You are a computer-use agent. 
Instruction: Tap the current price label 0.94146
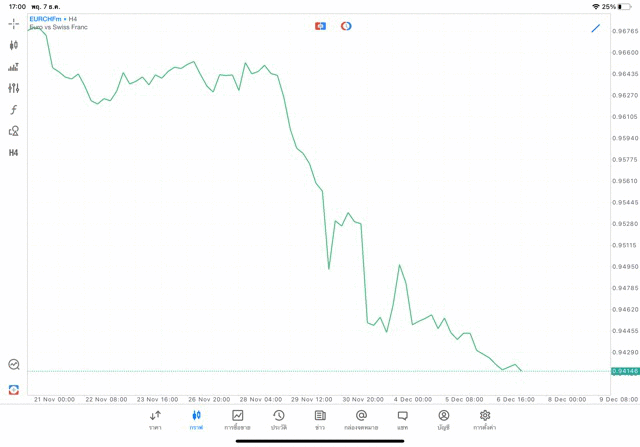[625, 371]
